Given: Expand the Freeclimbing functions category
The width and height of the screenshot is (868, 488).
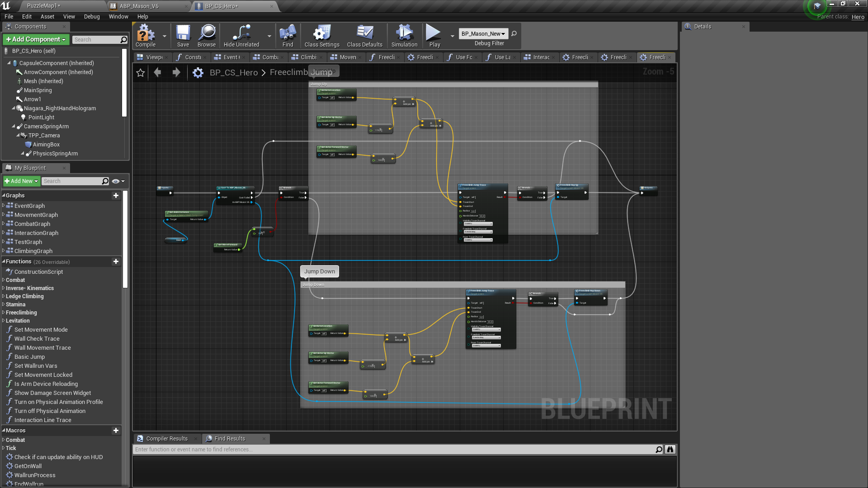Looking at the screenshot, I should point(4,313).
